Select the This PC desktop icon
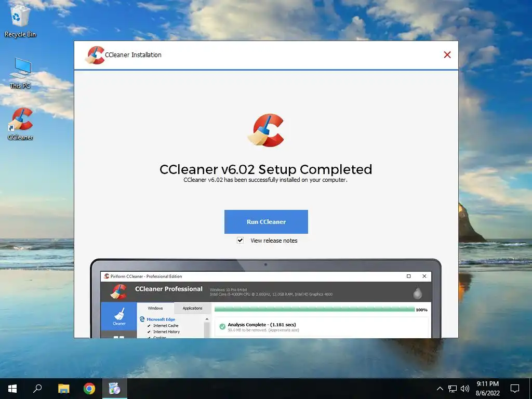 coord(20,73)
